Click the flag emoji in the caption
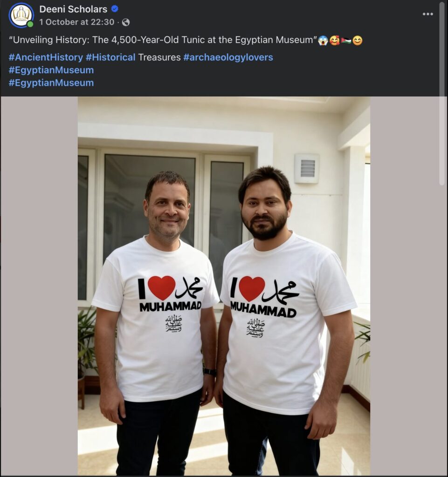The height and width of the screenshot is (477, 448). coord(346,41)
